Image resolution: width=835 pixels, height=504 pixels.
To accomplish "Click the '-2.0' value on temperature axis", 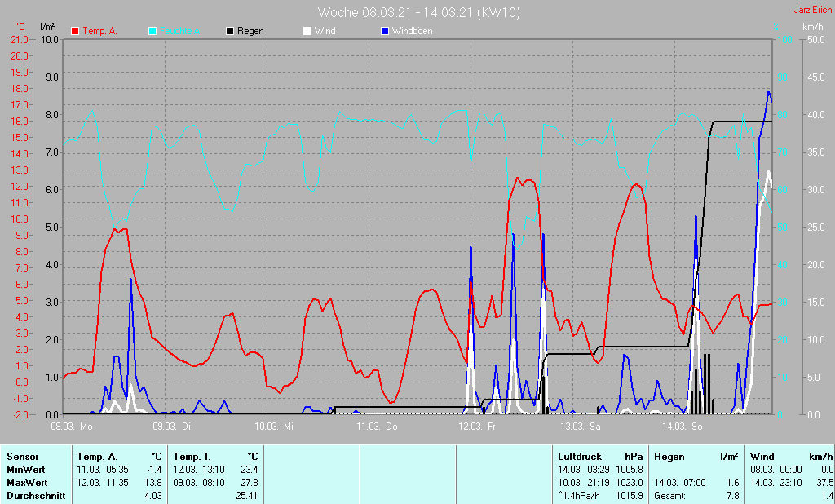I will (20, 415).
